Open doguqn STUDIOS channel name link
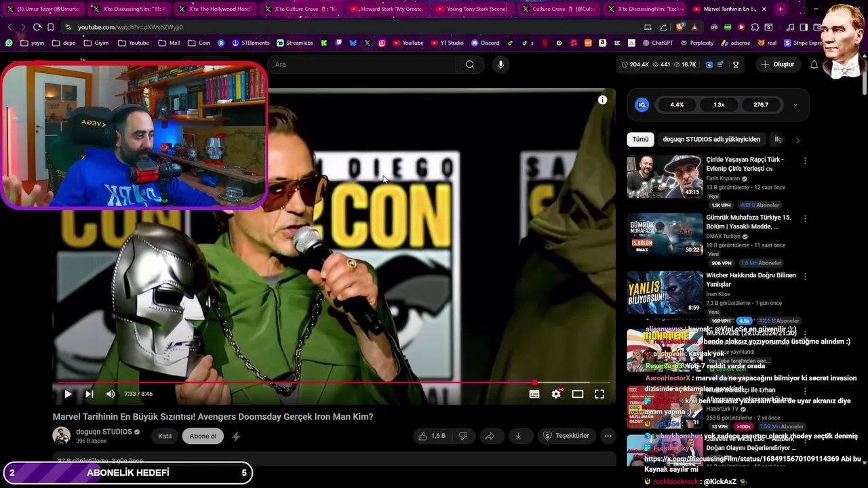868x488 pixels. [104, 432]
